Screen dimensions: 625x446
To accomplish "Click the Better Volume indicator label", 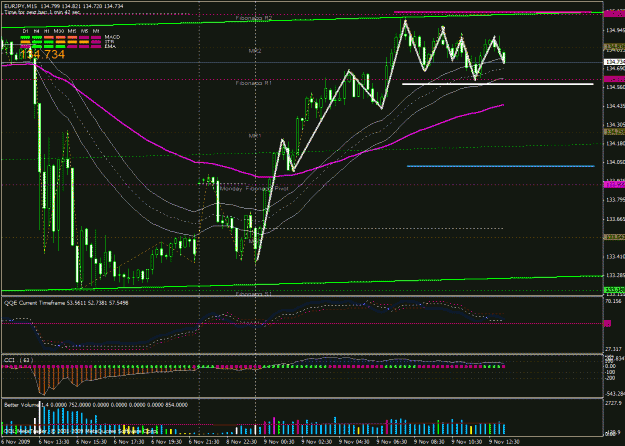I will tap(96, 405).
